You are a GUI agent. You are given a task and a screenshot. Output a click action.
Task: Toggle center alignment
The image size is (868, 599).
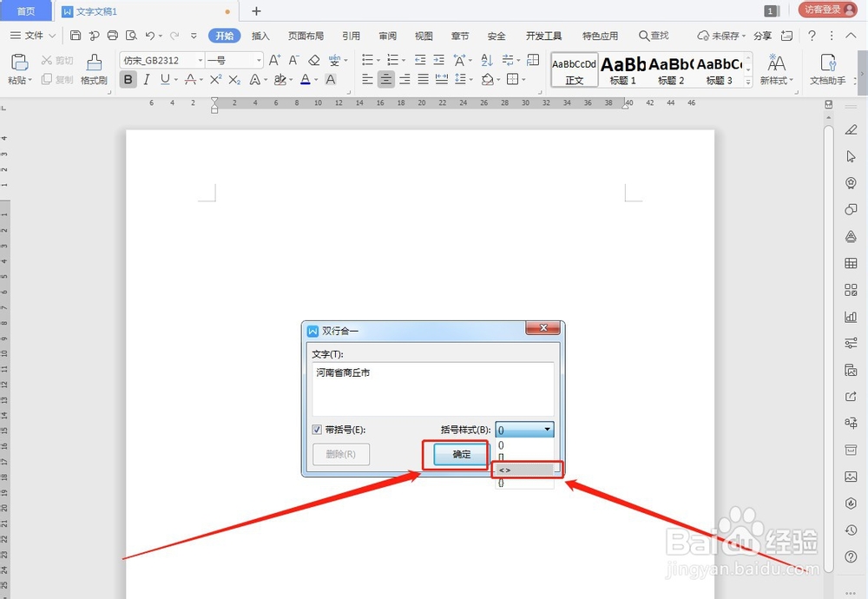click(386, 80)
